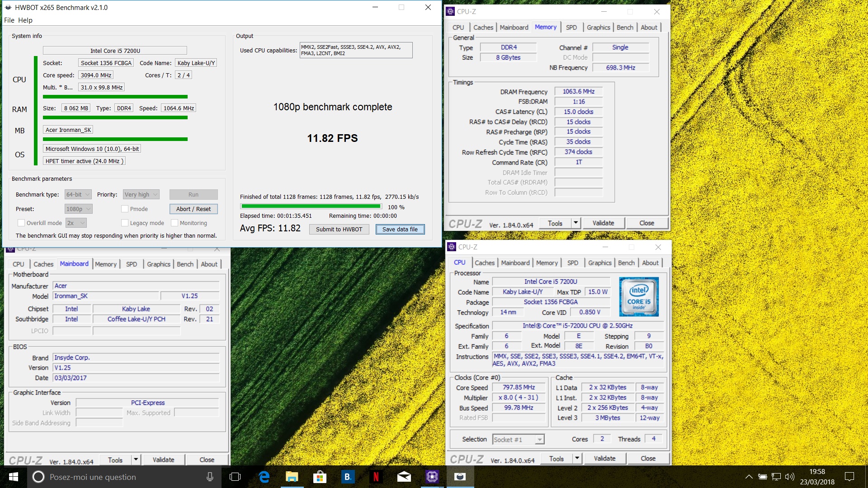
Task: Open the Help menu in HWBOT x265
Action: (x=25, y=20)
